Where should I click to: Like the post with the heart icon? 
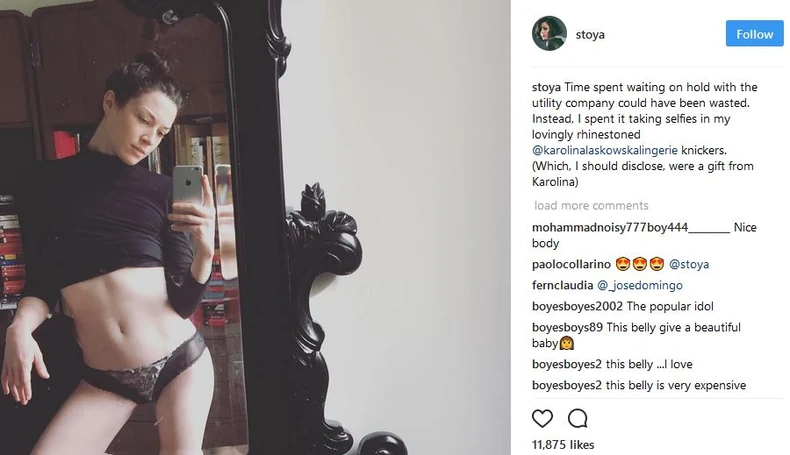542,418
